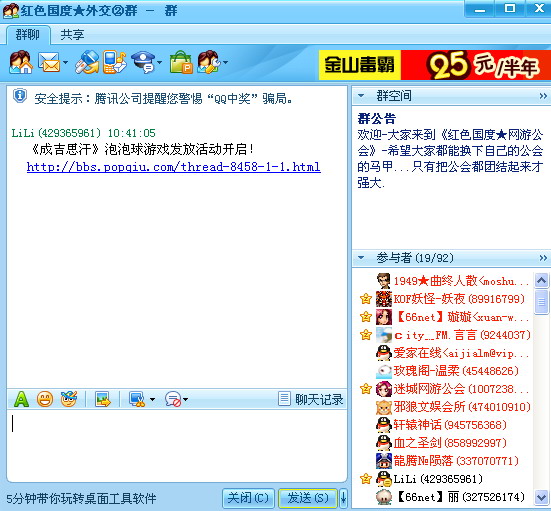Switch to the 共享 tab
551x511 pixels.
(x=72, y=34)
